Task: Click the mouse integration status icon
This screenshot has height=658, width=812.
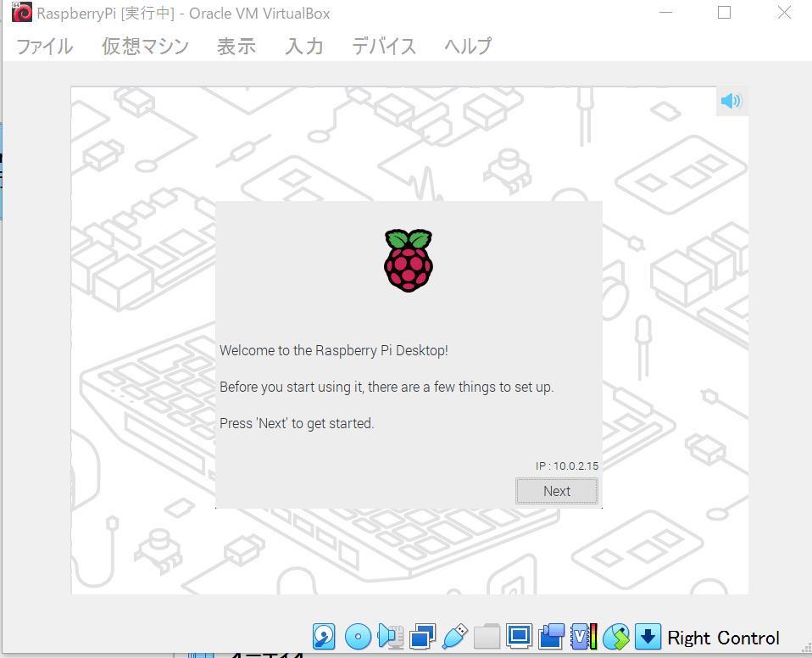Action: click(616, 636)
